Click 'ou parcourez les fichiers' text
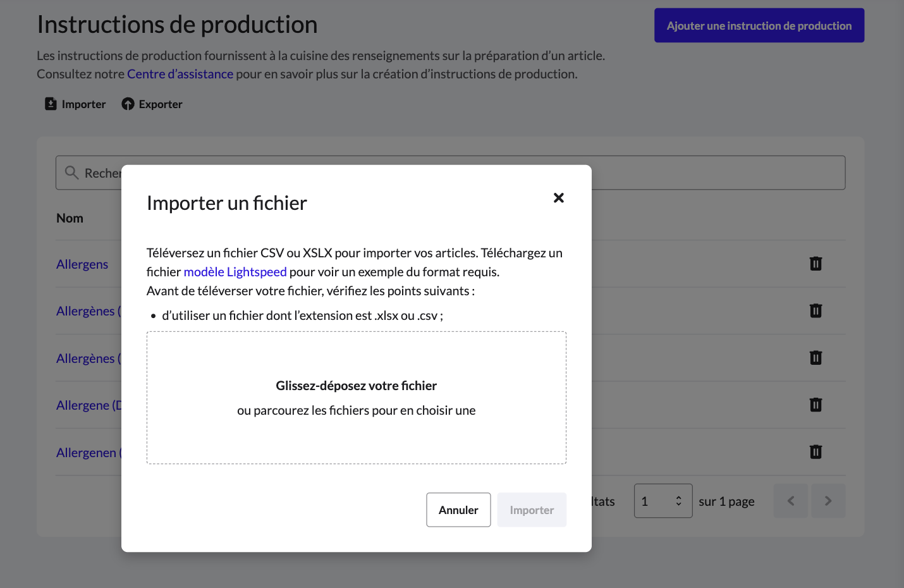This screenshot has width=904, height=588. coord(356,410)
